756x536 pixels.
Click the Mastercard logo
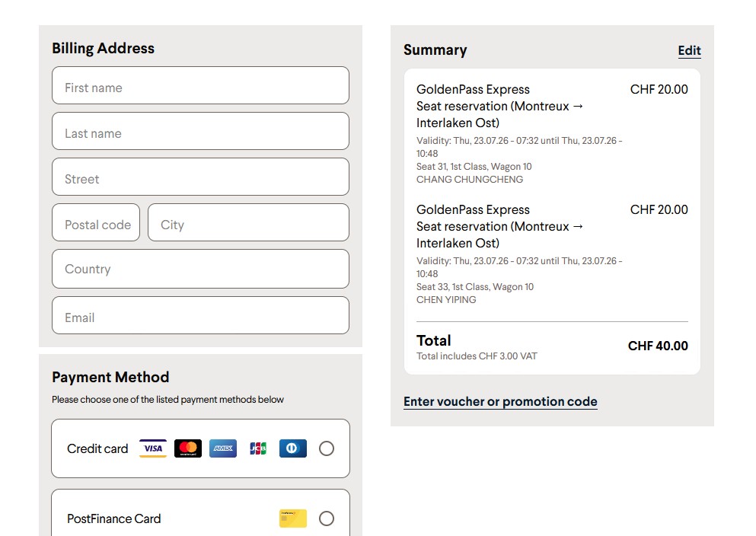point(188,448)
